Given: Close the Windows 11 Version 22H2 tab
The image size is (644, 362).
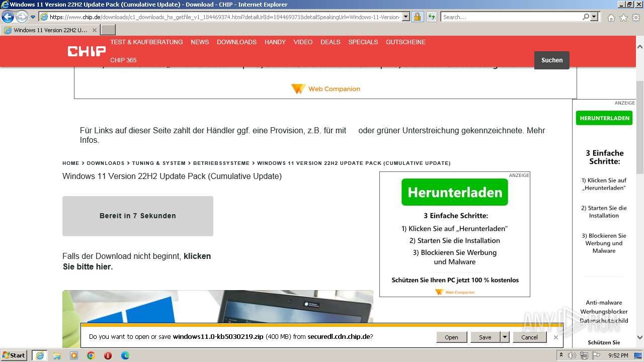Looking at the screenshot, I should tap(95, 30).
